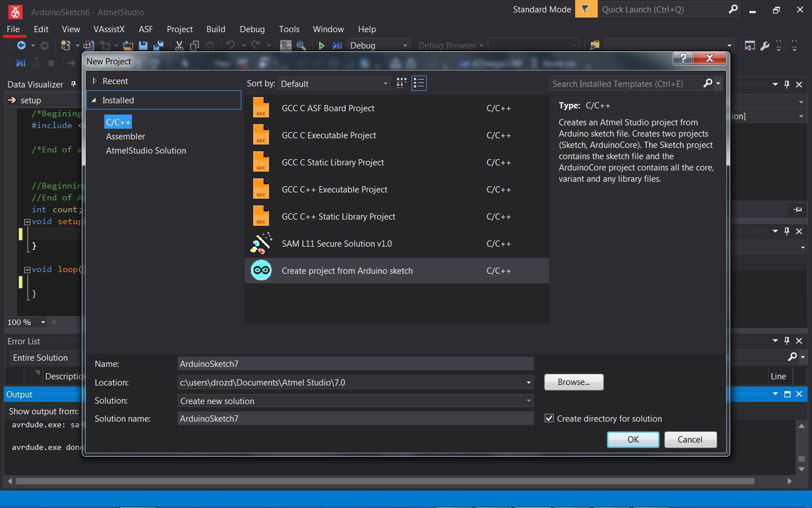This screenshot has height=508, width=812.
Task: Select Create project from Arduino sketch template
Action: pyautogui.click(x=396, y=270)
